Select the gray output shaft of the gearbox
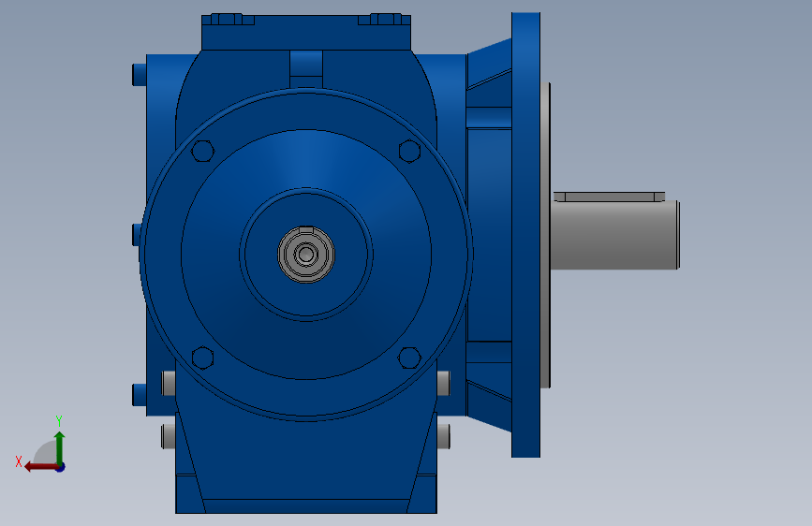Image resolution: width=812 pixels, height=526 pixels. [x=614, y=235]
